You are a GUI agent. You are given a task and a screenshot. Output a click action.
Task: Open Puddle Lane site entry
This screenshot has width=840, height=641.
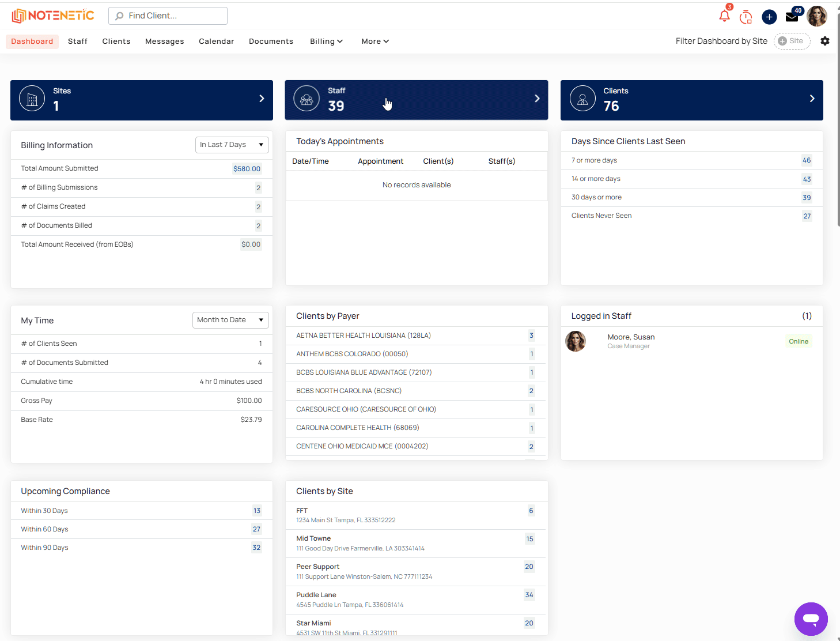(417, 599)
